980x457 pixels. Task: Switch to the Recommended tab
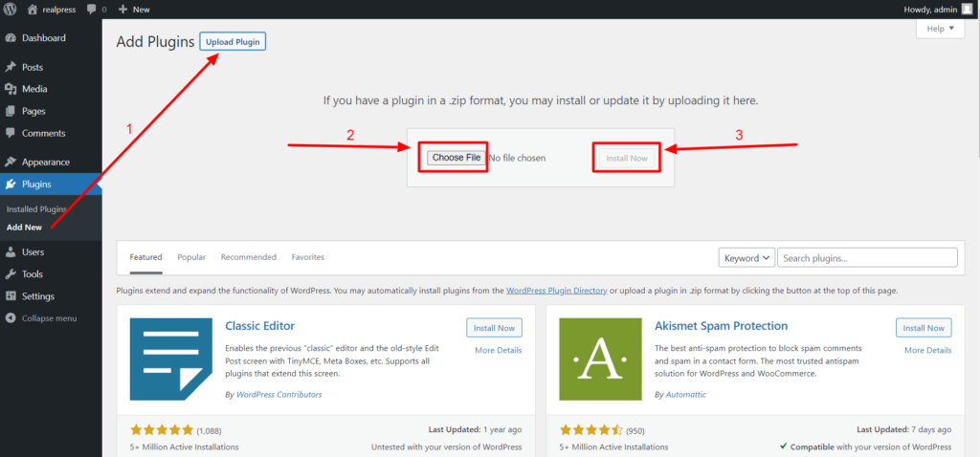coord(248,257)
